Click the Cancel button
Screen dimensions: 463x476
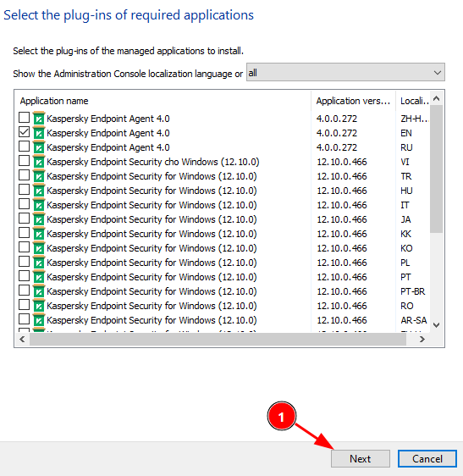[x=427, y=458]
